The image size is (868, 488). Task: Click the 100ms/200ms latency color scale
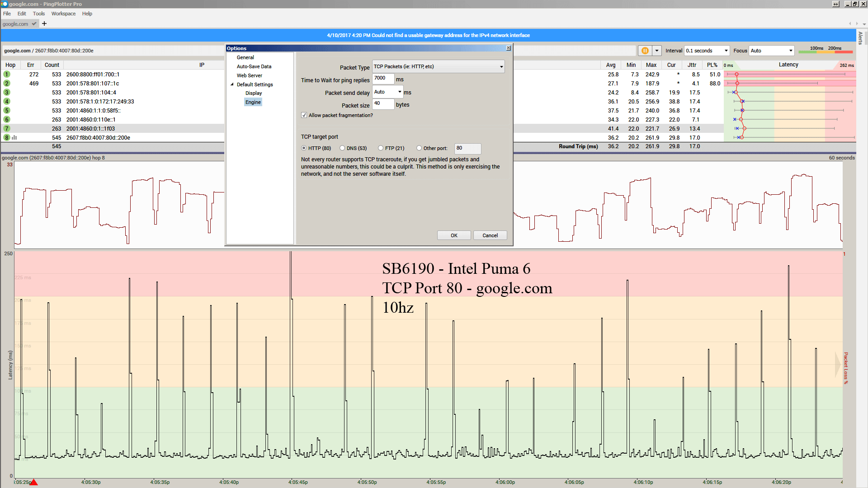825,51
